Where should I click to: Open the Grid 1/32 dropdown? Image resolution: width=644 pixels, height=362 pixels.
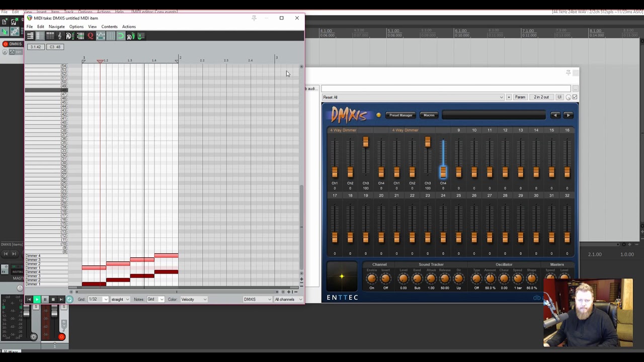98,299
